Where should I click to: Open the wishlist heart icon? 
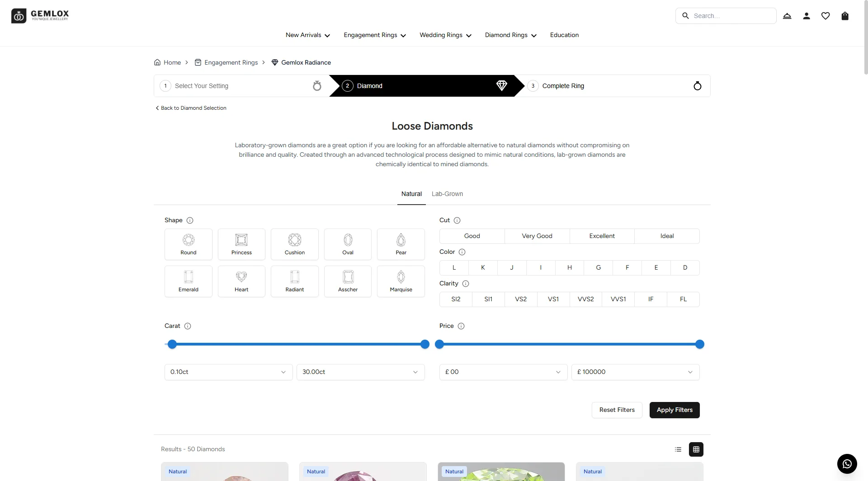coord(826,16)
